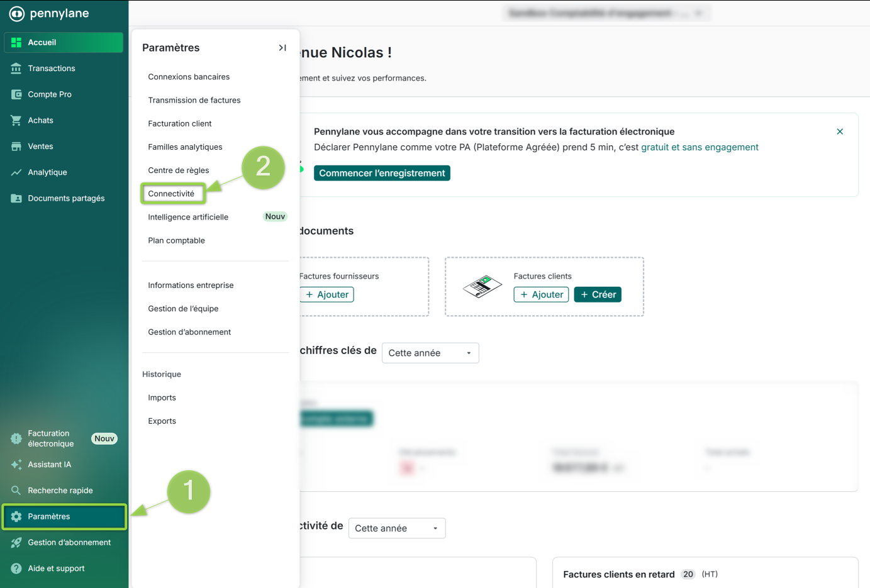This screenshot has height=588, width=870.
Task: Open Documents partagés in the sidebar
Action: pos(64,198)
